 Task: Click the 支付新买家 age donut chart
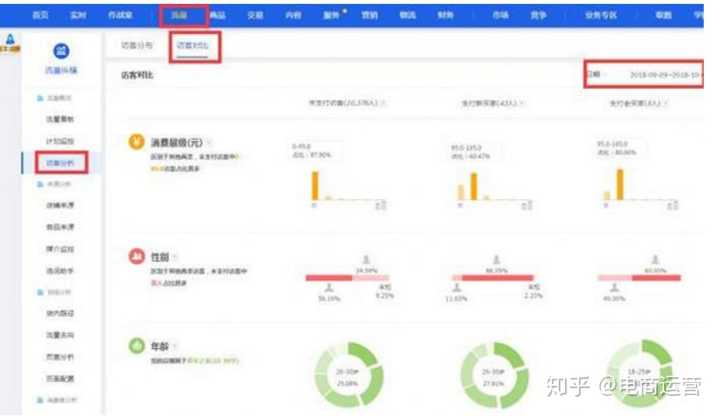494,374
